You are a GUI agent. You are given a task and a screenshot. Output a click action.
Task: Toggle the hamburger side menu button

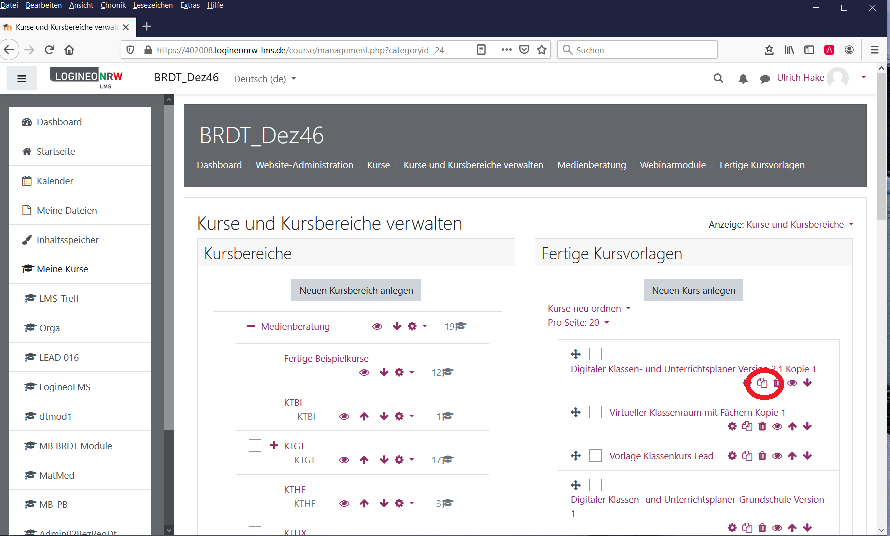22,78
